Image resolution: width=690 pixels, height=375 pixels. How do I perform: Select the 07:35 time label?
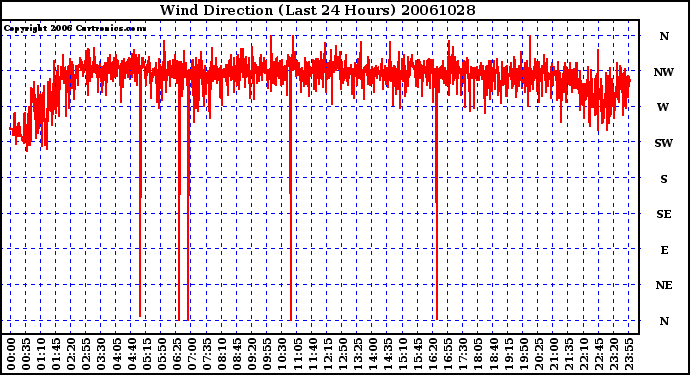(x=207, y=354)
